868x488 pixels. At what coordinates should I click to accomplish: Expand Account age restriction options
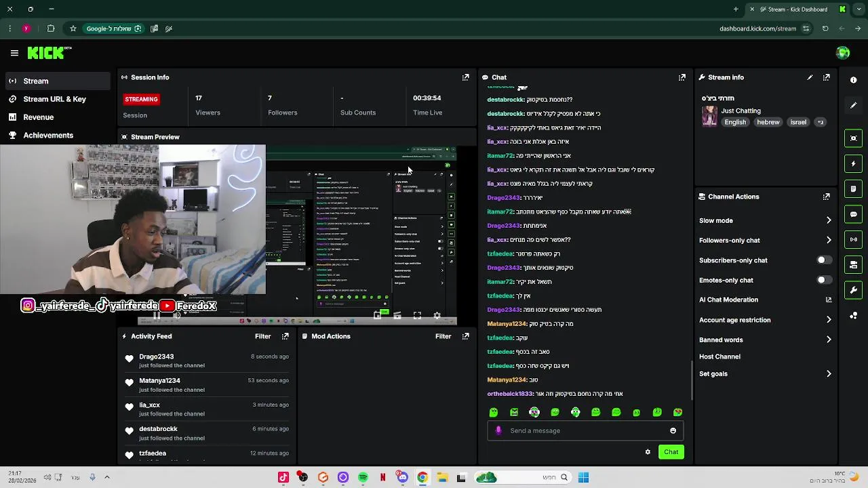click(x=829, y=320)
